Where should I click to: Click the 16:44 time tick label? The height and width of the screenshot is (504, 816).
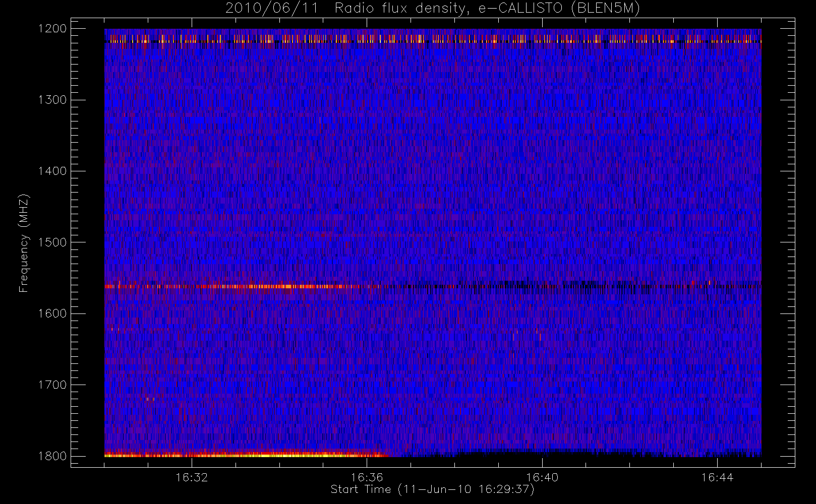tap(717, 477)
